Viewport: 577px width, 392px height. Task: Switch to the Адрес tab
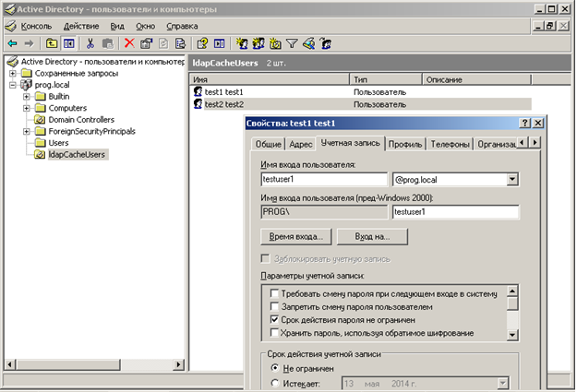click(x=300, y=145)
